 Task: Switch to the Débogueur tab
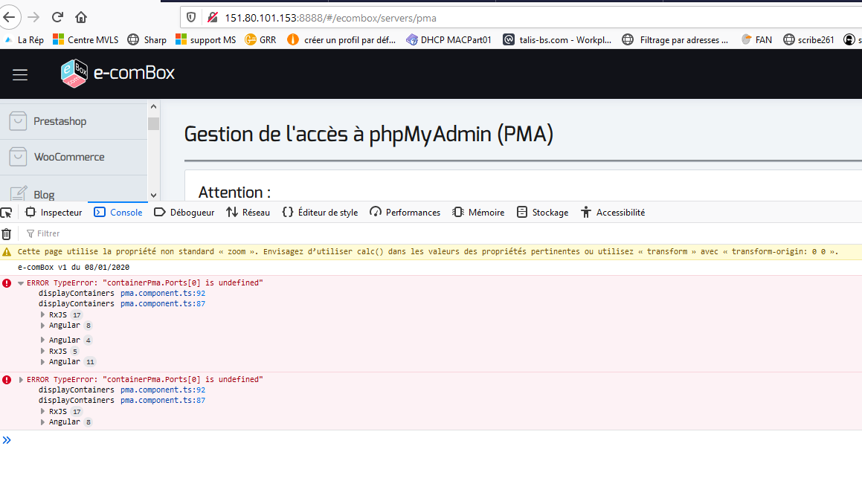(184, 212)
